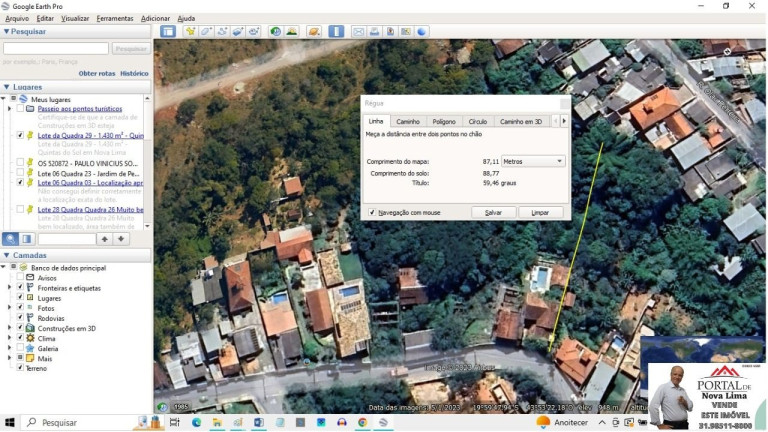Open the Ferramentas menu

pyautogui.click(x=115, y=18)
